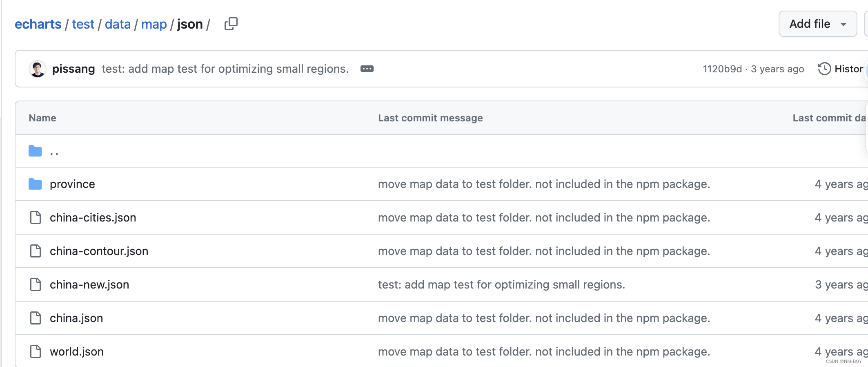Go to the map folder breadcrumb
This screenshot has width=868, height=367.
154,24
